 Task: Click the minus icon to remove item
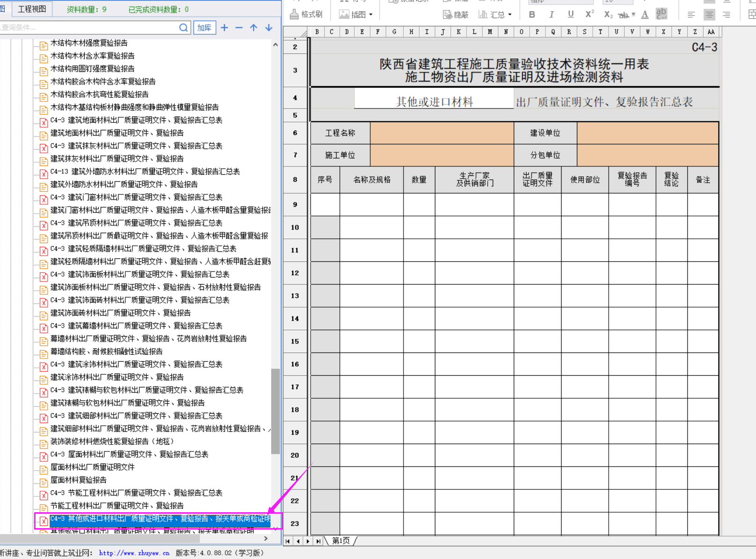(x=239, y=28)
